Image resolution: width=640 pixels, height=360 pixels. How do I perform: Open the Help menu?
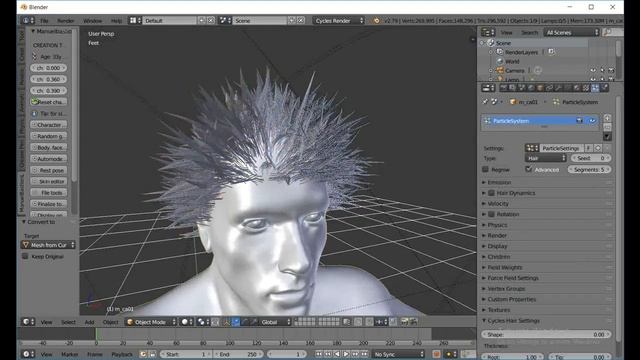116,20
